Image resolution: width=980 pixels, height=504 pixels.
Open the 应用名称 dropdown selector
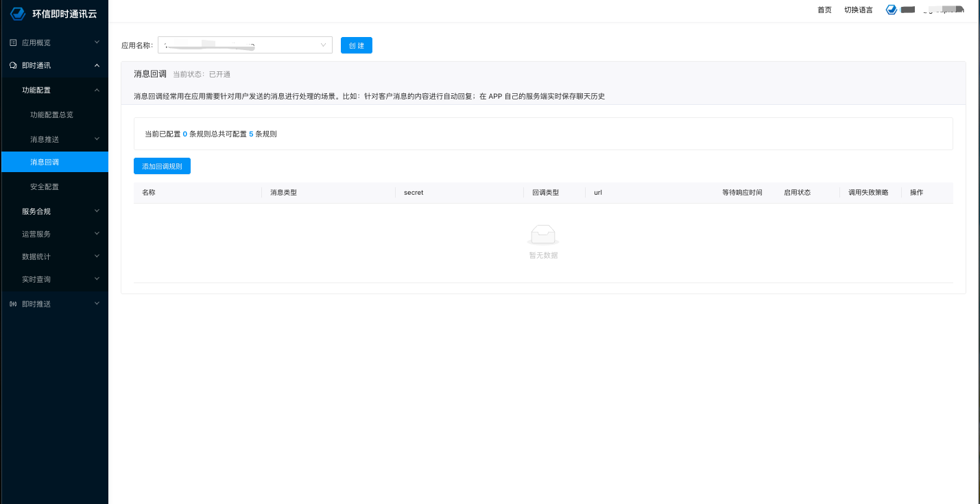point(245,45)
